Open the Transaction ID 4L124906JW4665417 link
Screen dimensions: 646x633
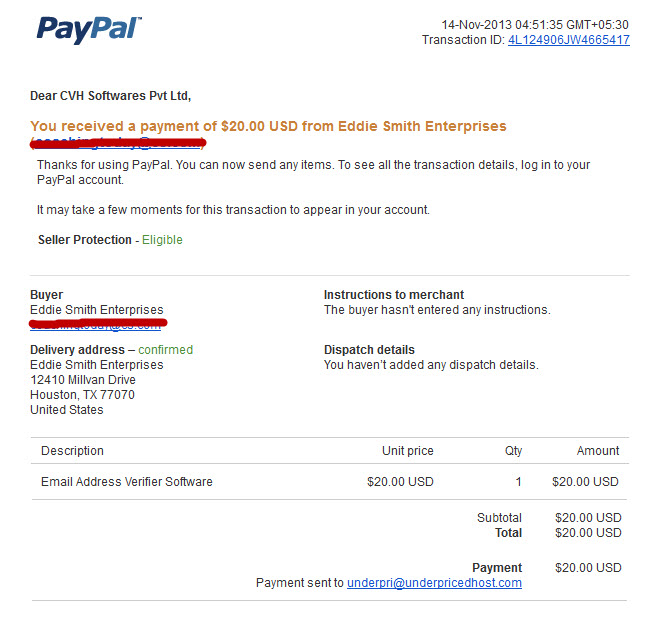coord(569,40)
